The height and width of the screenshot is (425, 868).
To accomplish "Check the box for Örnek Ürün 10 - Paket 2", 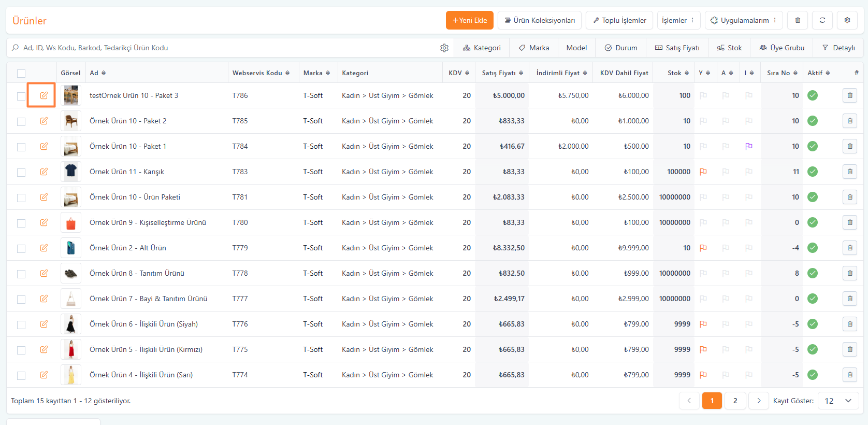I will [21, 121].
